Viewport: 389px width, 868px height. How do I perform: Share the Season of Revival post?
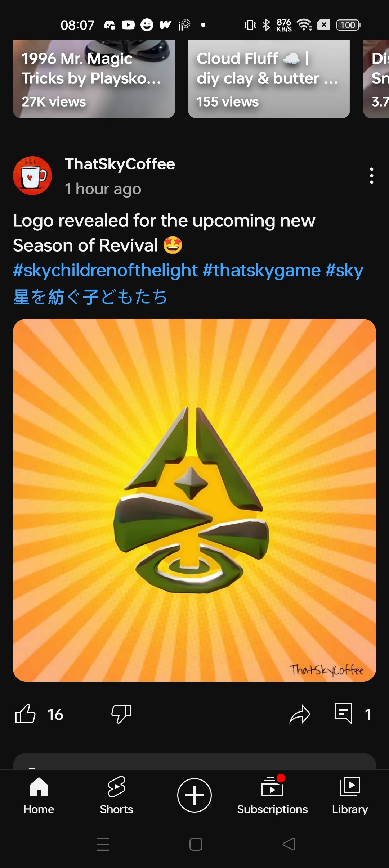tap(300, 714)
